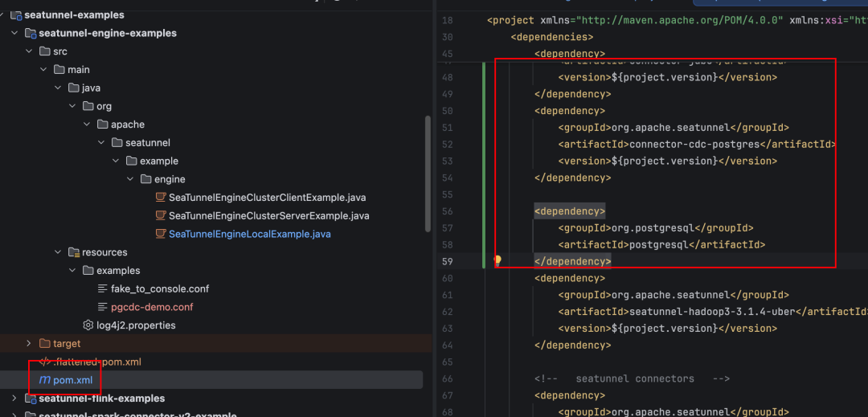Click the module folder icon of seatunnel-flink-examples

click(31, 399)
